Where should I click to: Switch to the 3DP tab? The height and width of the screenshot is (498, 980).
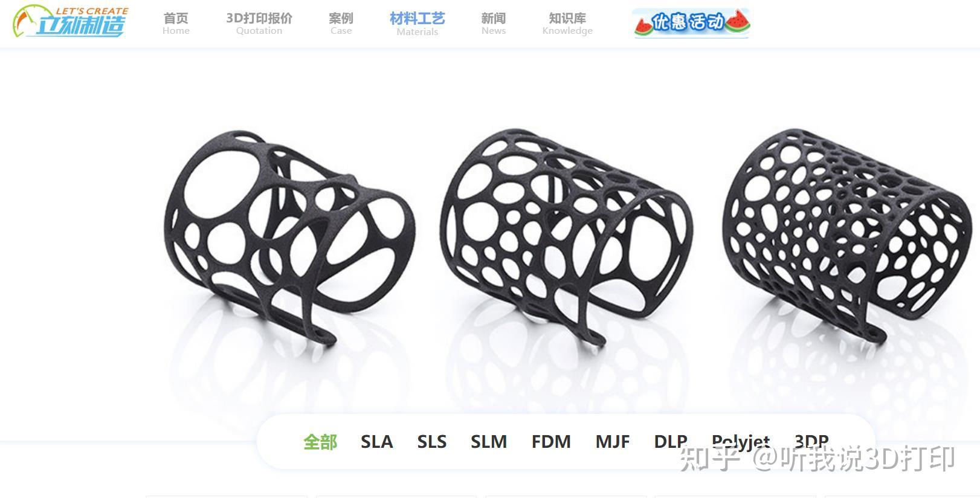coord(811,442)
